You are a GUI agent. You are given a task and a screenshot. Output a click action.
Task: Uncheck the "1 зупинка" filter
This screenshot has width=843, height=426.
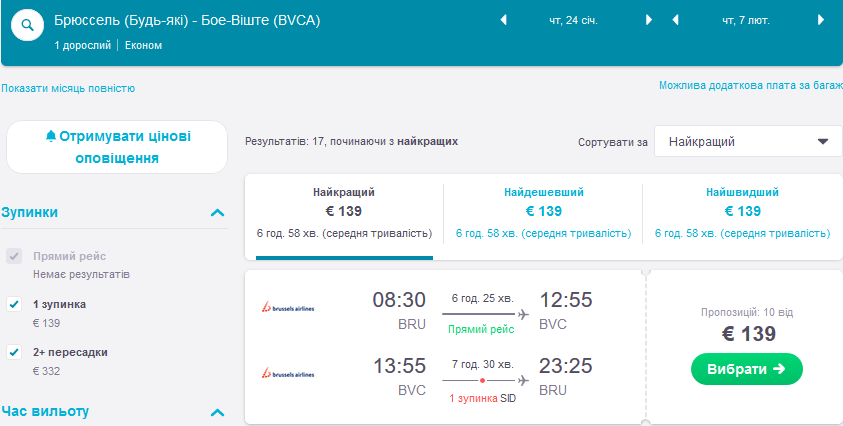click(x=14, y=304)
